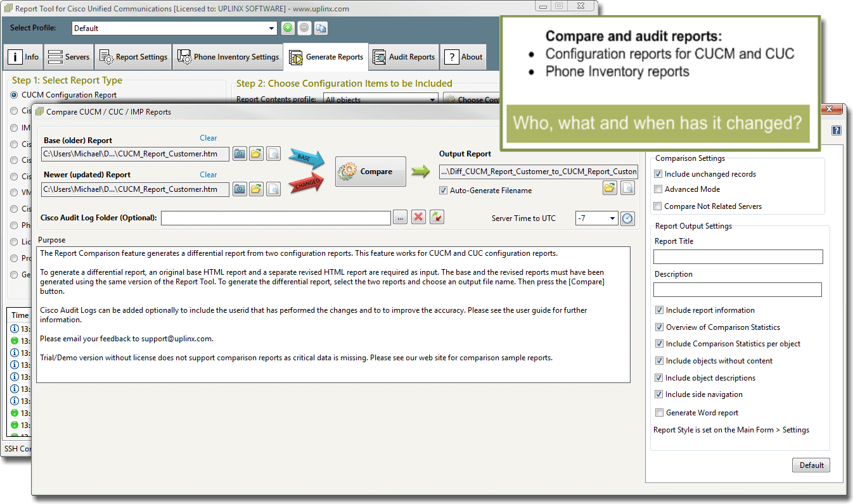This screenshot has width=853, height=504.
Task: Click the Output Report path field
Action: pos(539,172)
